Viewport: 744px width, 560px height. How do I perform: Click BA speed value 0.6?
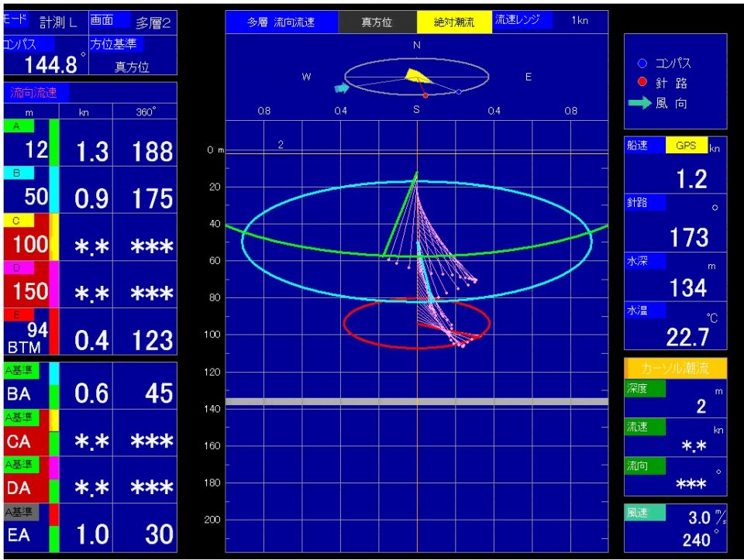(x=91, y=393)
